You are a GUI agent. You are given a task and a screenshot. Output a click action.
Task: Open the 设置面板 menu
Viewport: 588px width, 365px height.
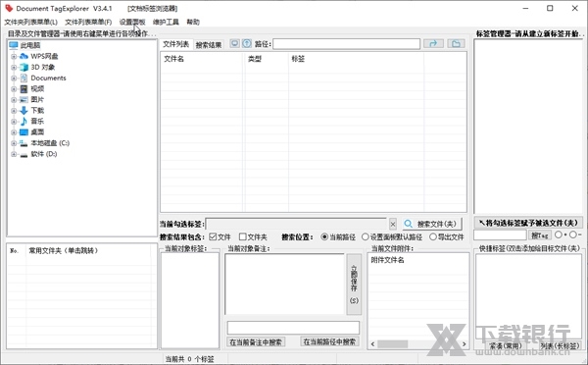coord(132,23)
